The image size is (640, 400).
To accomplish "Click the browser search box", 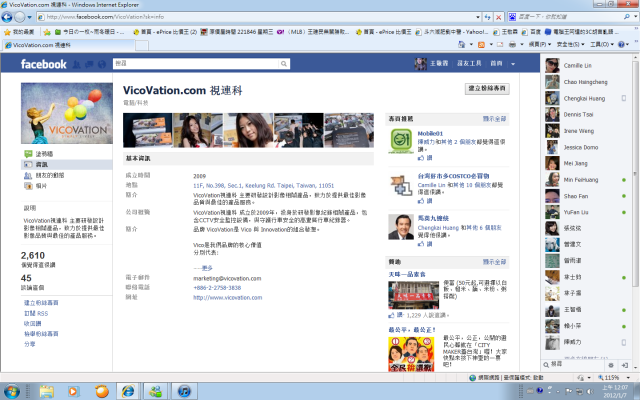I will pyautogui.click(x=569, y=17).
